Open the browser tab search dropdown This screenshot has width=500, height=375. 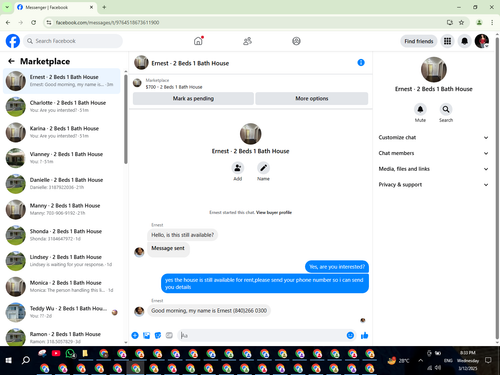7,7
